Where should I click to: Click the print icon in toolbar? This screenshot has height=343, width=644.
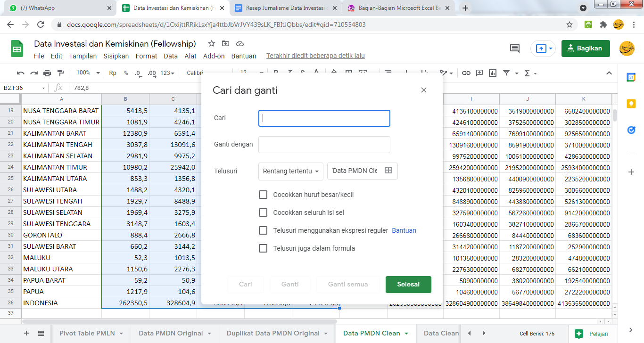(x=47, y=73)
